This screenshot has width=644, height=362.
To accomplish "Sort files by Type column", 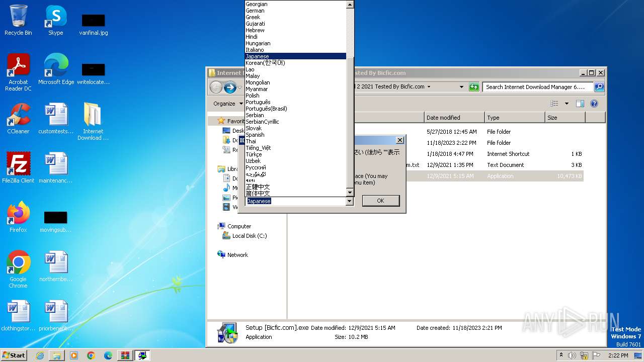I will pyautogui.click(x=515, y=118).
